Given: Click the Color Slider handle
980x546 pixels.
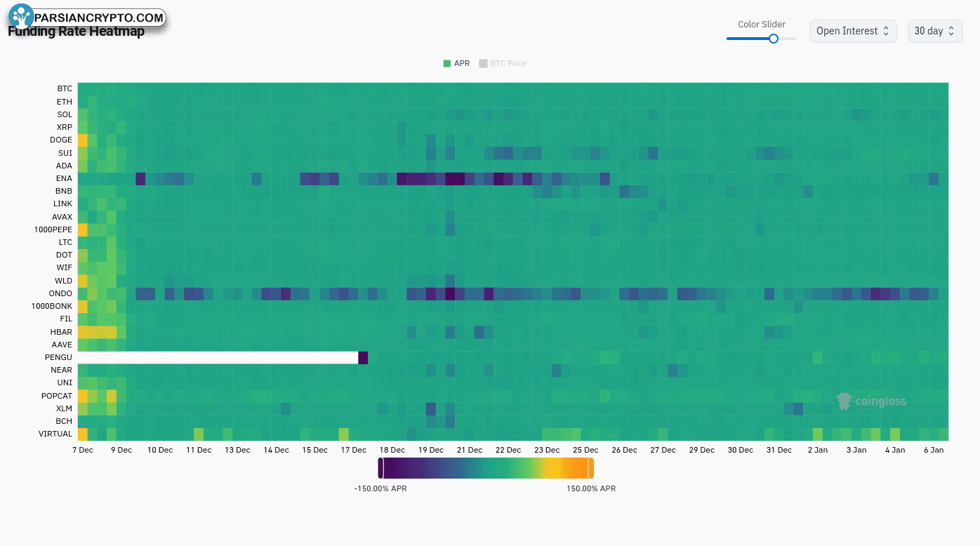Looking at the screenshot, I should (x=774, y=39).
